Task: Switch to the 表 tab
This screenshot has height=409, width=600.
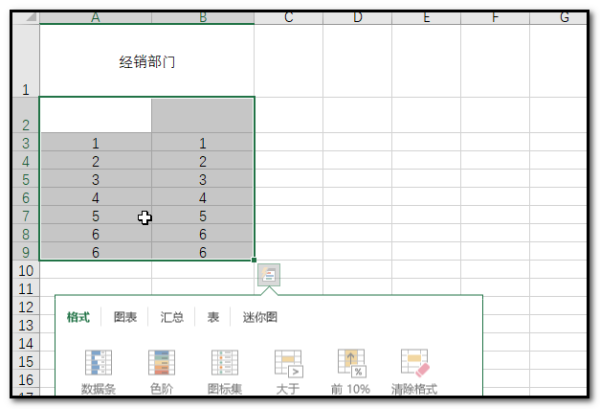Action: pos(213,317)
